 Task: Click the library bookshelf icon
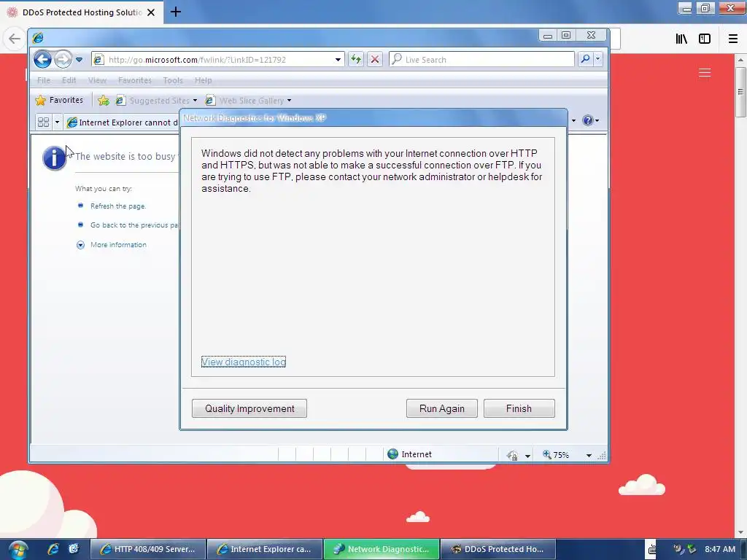click(681, 39)
